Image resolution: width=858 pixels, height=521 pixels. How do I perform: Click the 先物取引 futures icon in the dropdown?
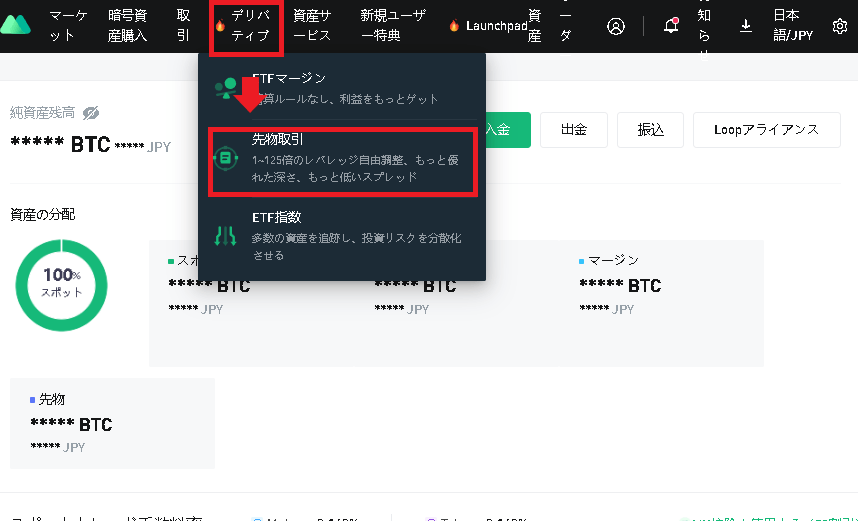[225, 159]
